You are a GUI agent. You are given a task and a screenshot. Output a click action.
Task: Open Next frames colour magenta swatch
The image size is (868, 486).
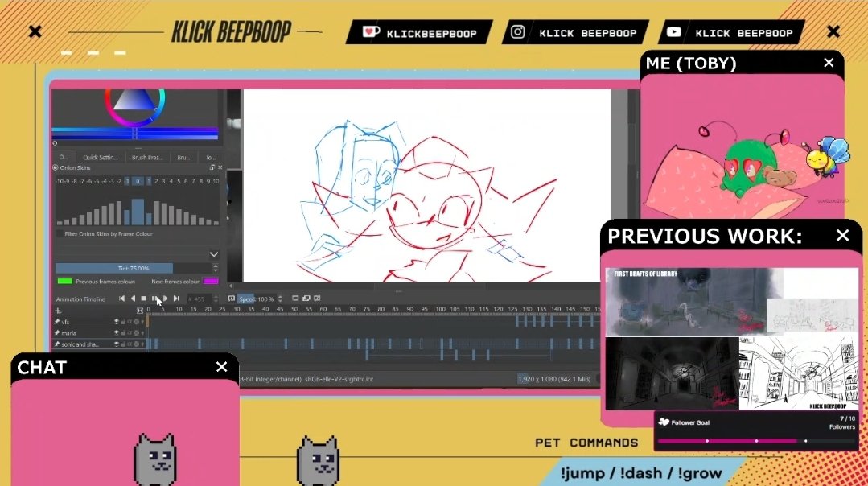(210, 281)
